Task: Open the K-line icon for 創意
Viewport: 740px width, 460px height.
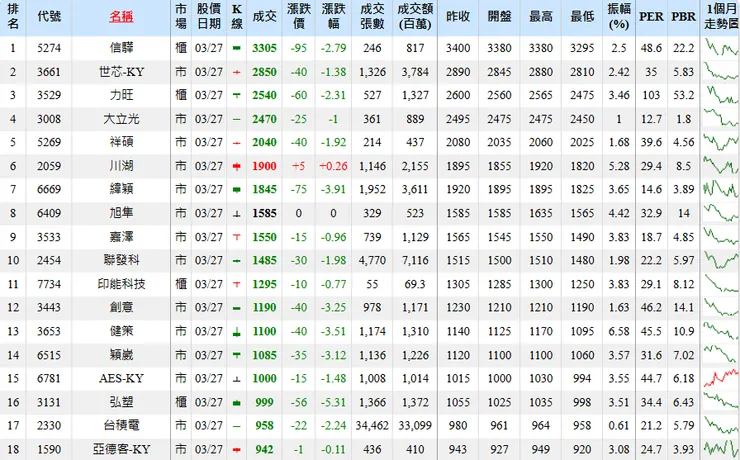Action: pyautogui.click(x=237, y=308)
